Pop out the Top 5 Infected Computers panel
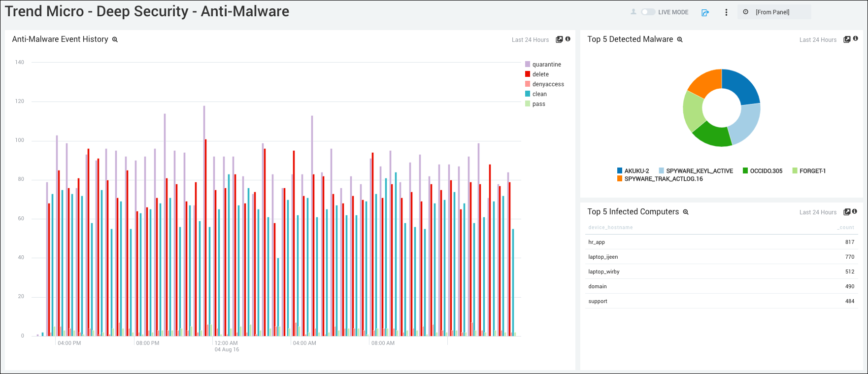868x374 pixels. coord(847,212)
